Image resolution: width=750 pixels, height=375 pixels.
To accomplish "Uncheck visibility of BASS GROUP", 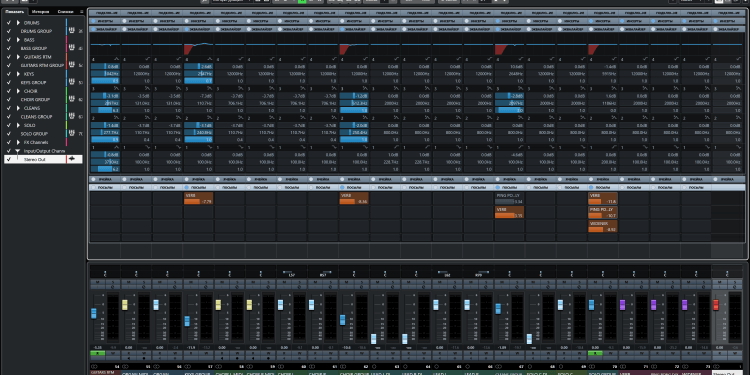I will pos(9,48).
